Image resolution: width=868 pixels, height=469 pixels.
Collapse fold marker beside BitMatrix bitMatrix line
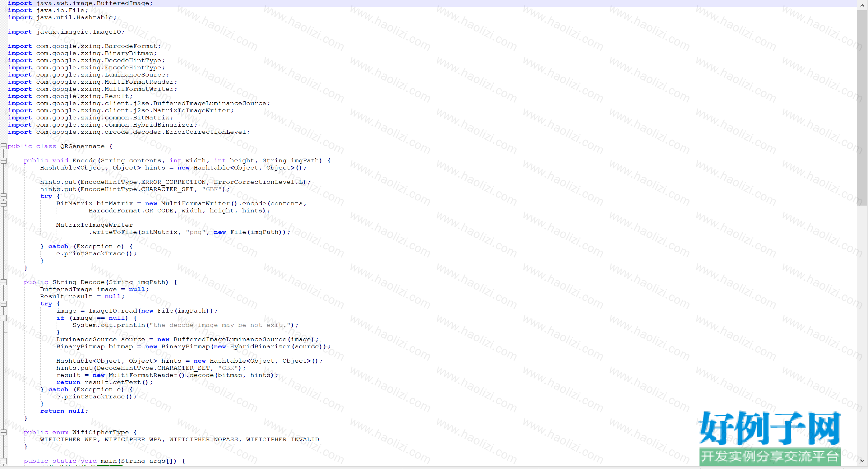pyautogui.click(x=3, y=203)
